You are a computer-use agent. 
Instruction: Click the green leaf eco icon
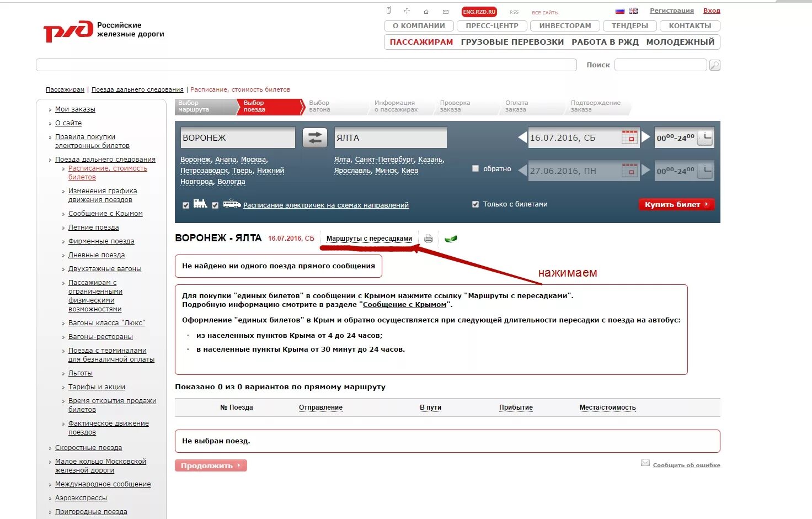tap(451, 239)
